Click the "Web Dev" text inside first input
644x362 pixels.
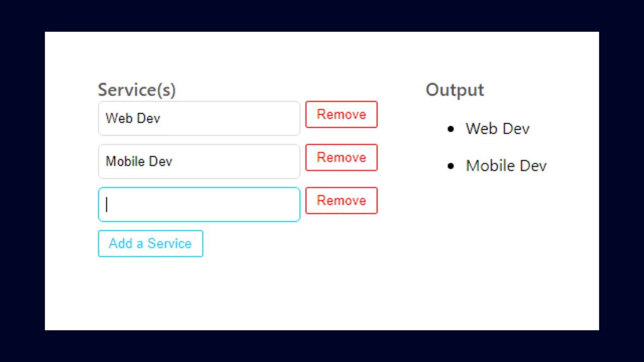coord(133,119)
